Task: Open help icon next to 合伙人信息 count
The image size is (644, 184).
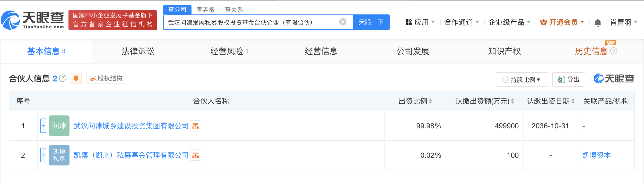Action: tap(63, 78)
